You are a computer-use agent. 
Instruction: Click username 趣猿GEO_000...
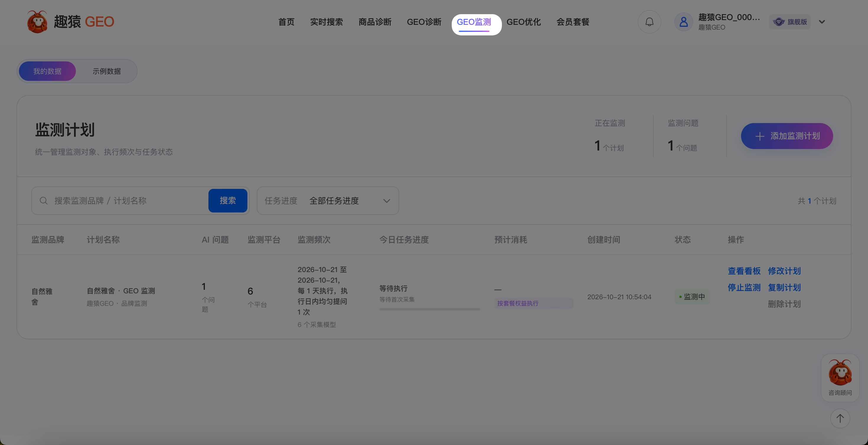click(729, 17)
